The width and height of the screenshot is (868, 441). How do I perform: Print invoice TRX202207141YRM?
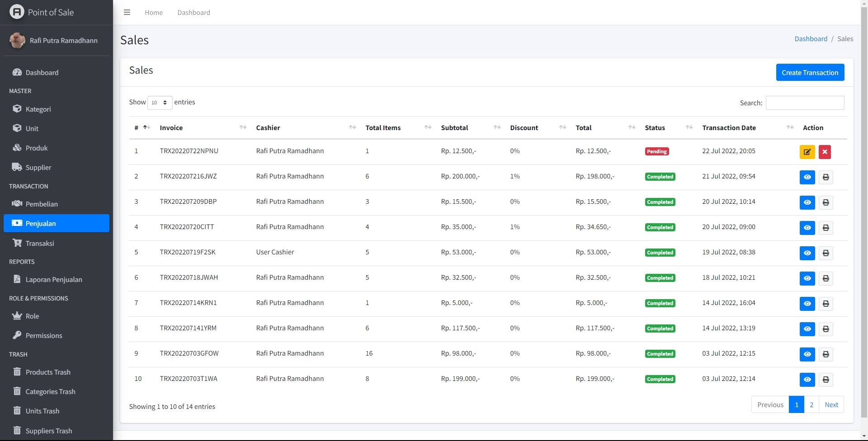(x=826, y=329)
